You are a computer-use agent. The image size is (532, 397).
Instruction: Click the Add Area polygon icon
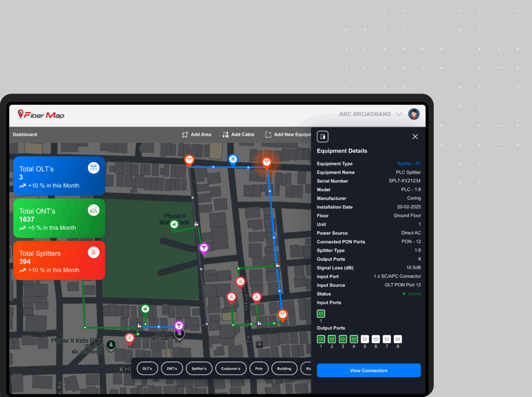click(185, 135)
